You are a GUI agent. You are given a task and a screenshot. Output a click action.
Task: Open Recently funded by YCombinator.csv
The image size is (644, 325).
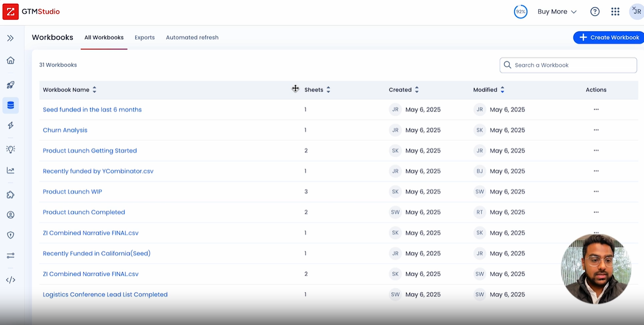[98, 171]
